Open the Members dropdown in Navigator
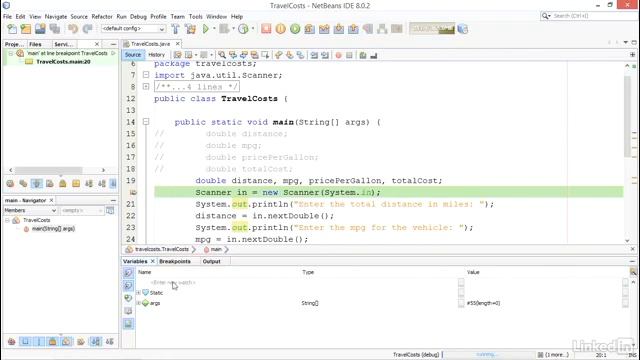The height and width of the screenshot is (360, 640). click(30, 210)
